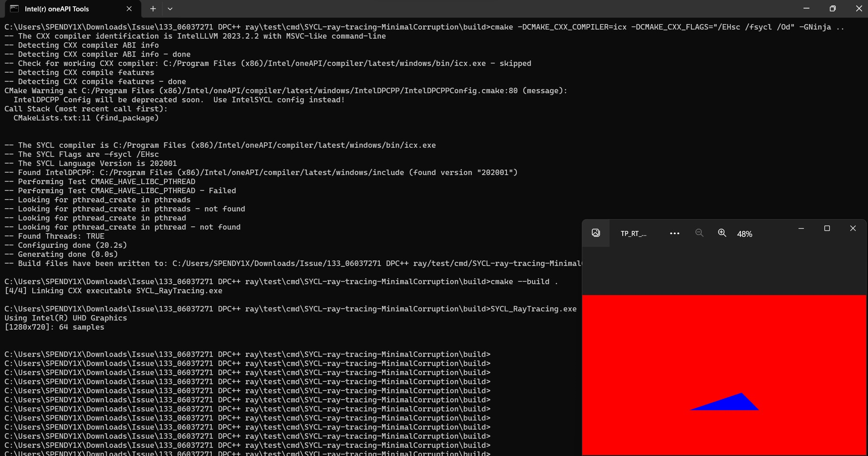The width and height of the screenshot is (868, 456).
Task: Zoom out of the rendered image
Action: click(x=699, y=233)
